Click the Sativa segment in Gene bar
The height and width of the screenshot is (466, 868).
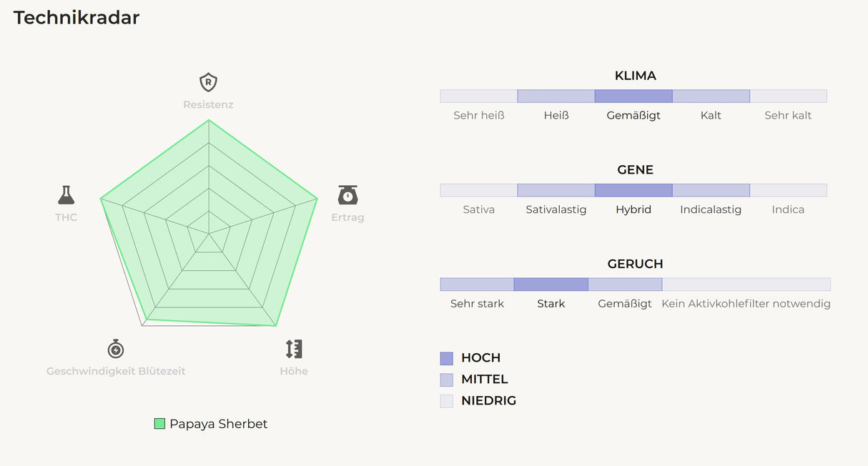click(x=478, y=190)
